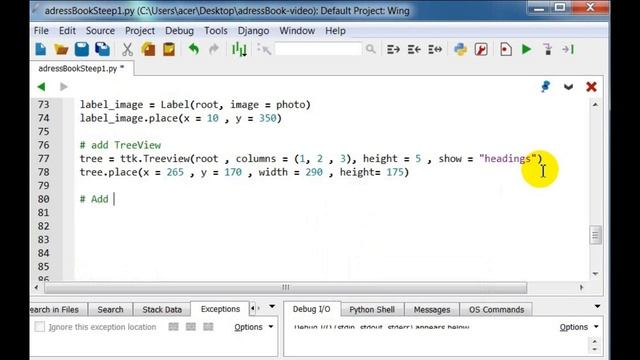This screenshot has width=640, height=360.
Task: Select the adressBookSteep1.py editor tab
Action: [81, 69]
